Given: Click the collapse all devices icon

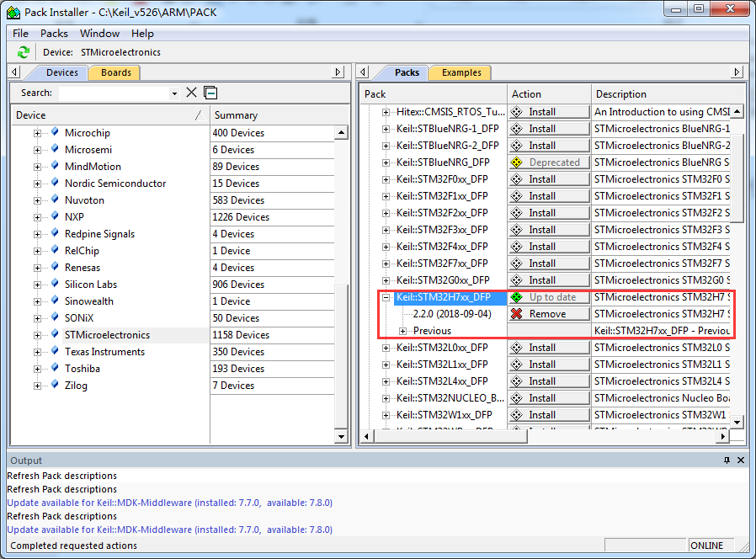Looking at the screenshot, I should [210, 93].
